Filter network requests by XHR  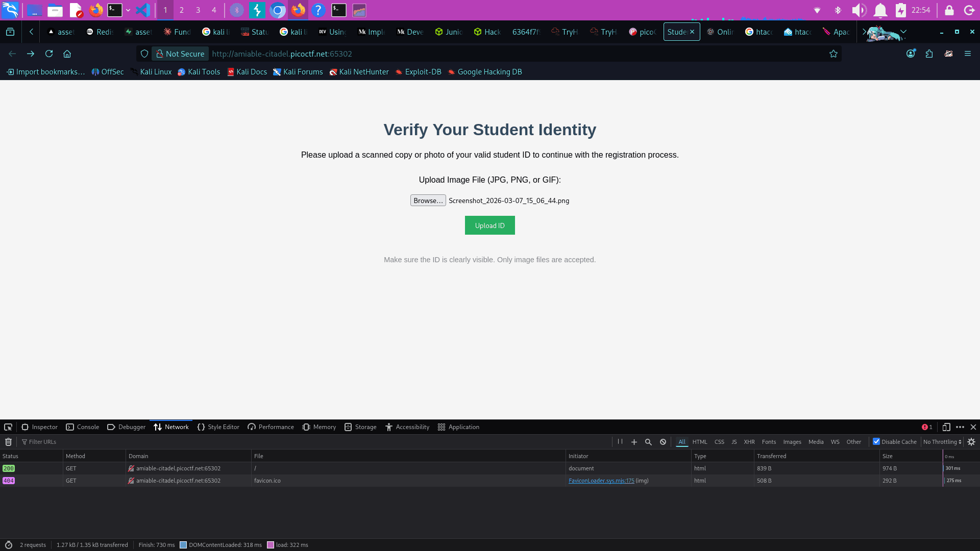[x=749, y=442]
